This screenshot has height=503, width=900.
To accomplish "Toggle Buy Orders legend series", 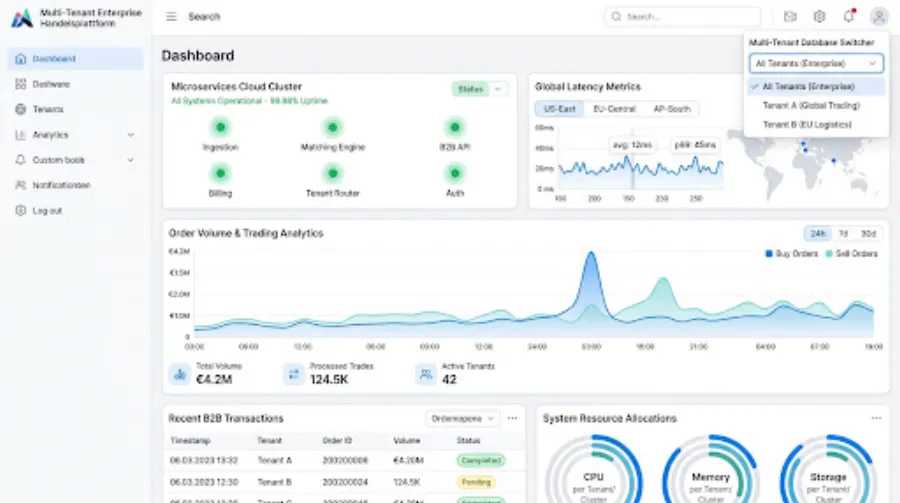I will click(x=792, y=254).
